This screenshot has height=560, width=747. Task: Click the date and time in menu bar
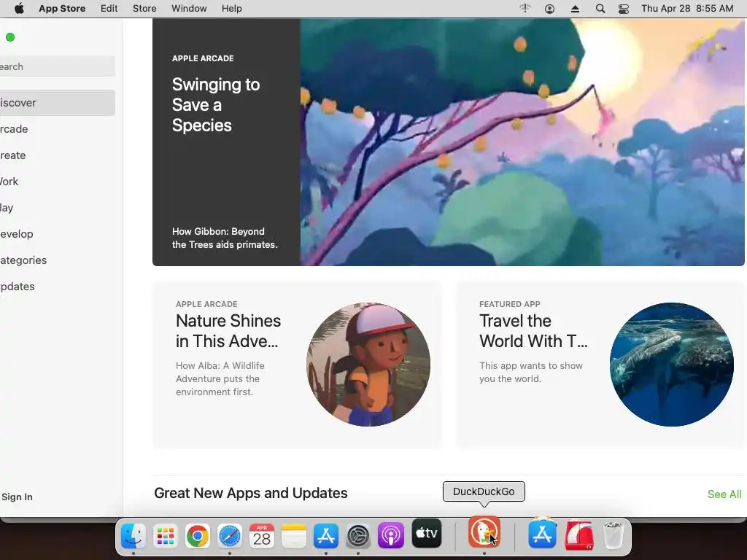[x=687, y=9]
